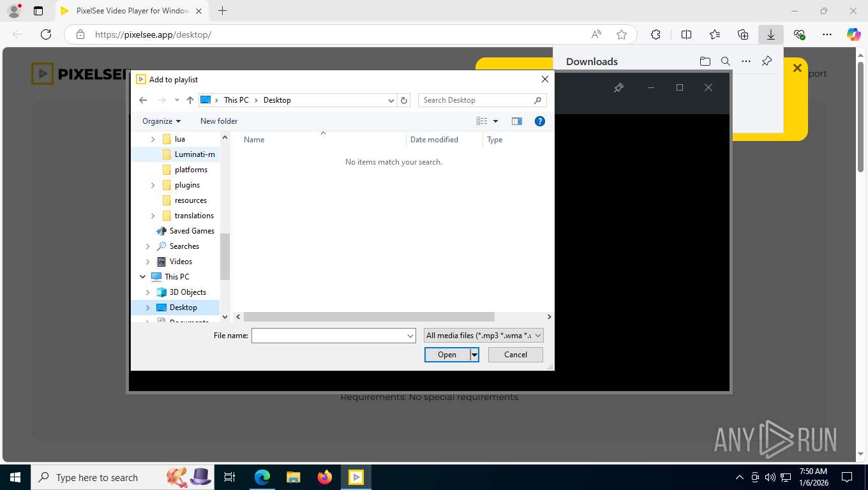Open the All media files type dropdown
The image size is (868, 490).
(x=484, y=336)
